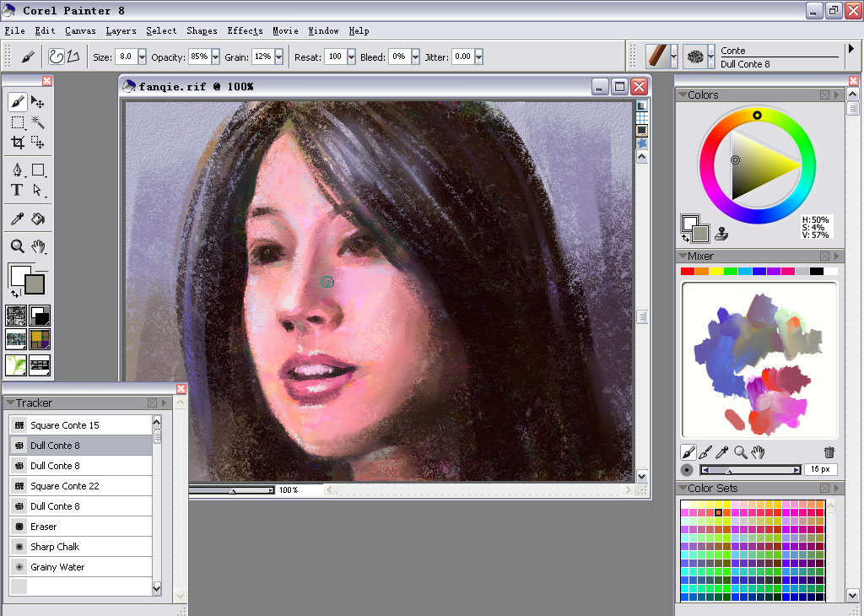Open the Shapes menu

(x=202, y=31)
